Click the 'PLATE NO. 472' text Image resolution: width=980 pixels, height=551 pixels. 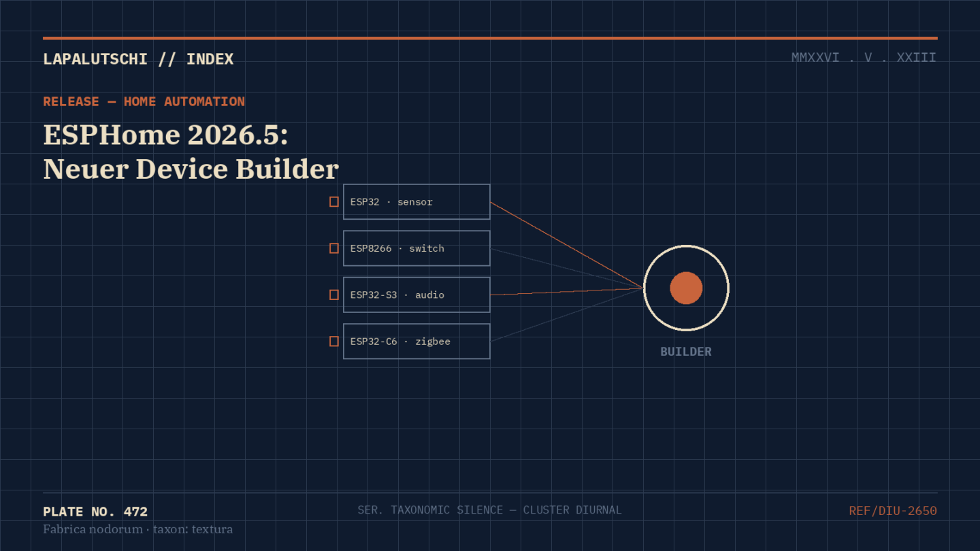95,512
